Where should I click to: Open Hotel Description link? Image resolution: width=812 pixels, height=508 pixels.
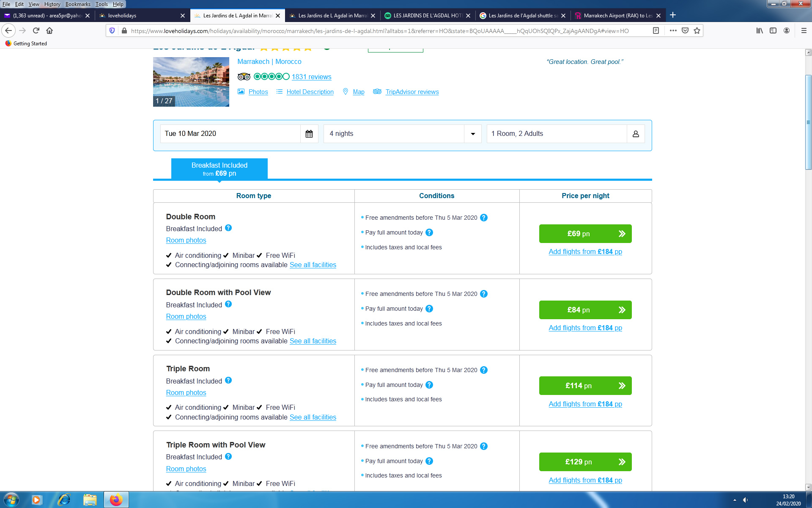click(310, 92)
